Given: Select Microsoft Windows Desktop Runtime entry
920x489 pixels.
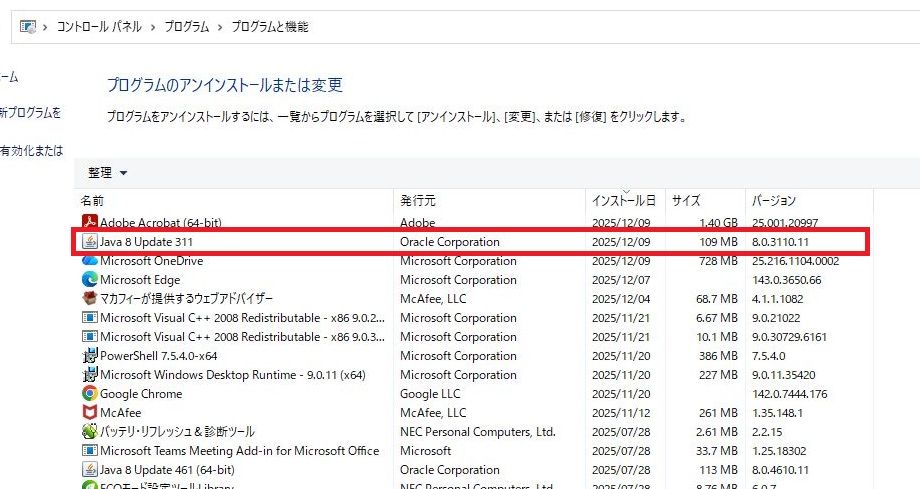Looking at the screenshot, I should coord(232,375).
